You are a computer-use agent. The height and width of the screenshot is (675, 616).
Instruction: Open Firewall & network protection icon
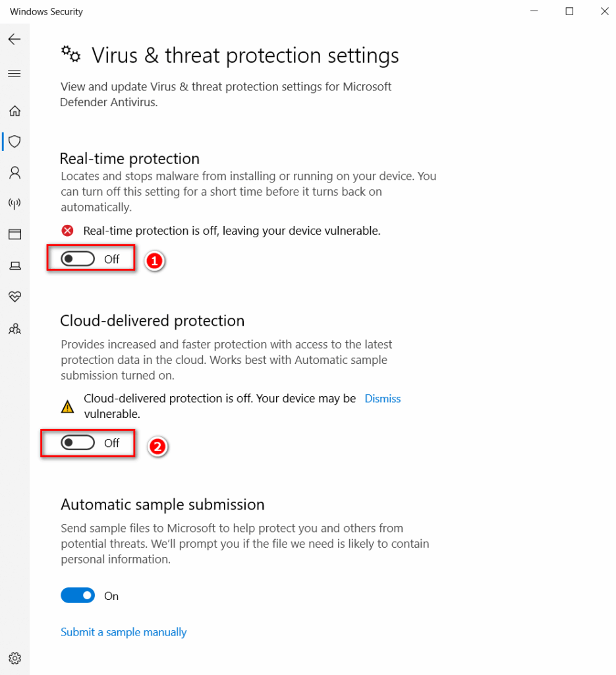(x=14, y=204)
